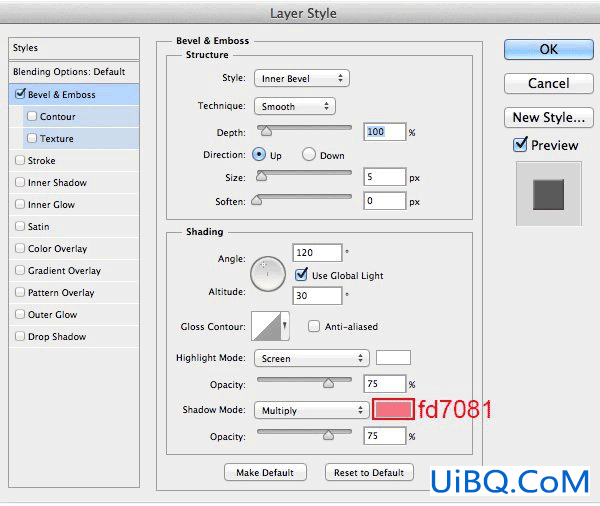The width and height of the screenshot is (600, 506).
Task: Enable the Contour checkbox
Action: pos(32,116)
